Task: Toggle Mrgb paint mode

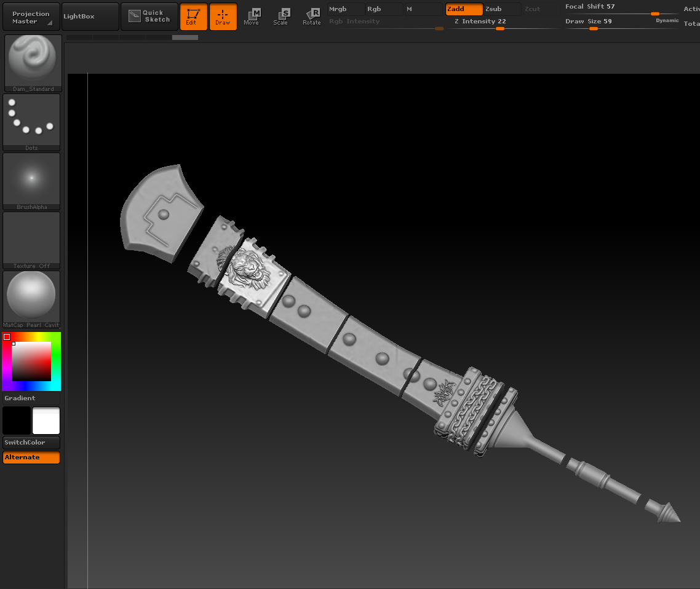Action: tap(344, 9)
